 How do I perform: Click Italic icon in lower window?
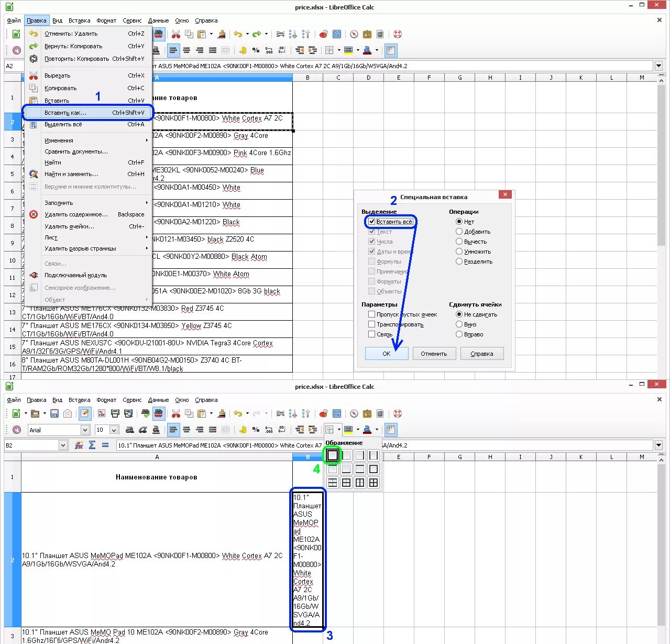[x=143, y=430]
